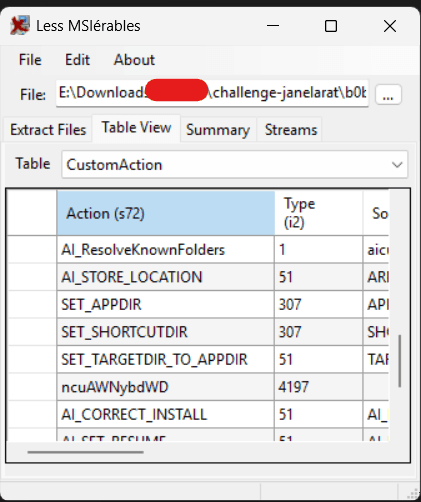This screenshot has width=421, height=502.
Task: Select the SET_APPDIR cell
Action: pyautogui.click(x=166, y=304)
